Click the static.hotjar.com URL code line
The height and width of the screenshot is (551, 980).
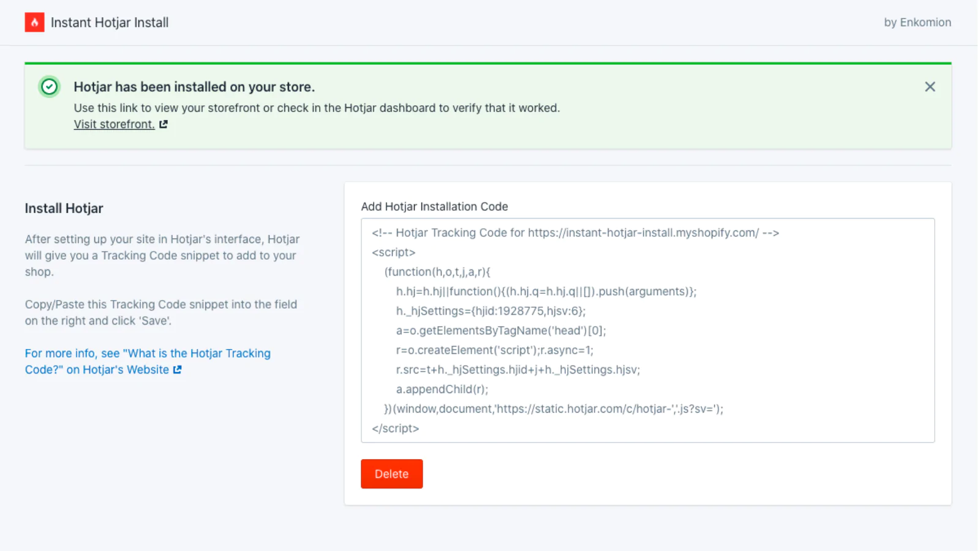point(553,409)
